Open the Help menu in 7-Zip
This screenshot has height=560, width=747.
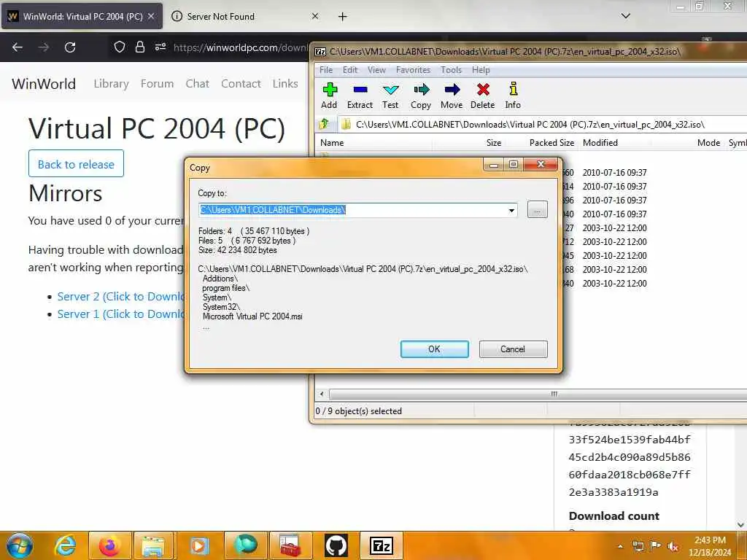(481, 70)
